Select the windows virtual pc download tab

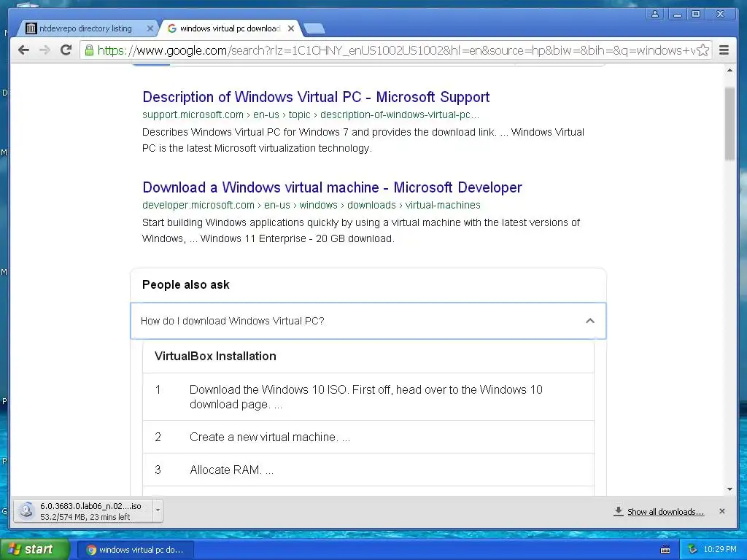click(x=230, y=28)
